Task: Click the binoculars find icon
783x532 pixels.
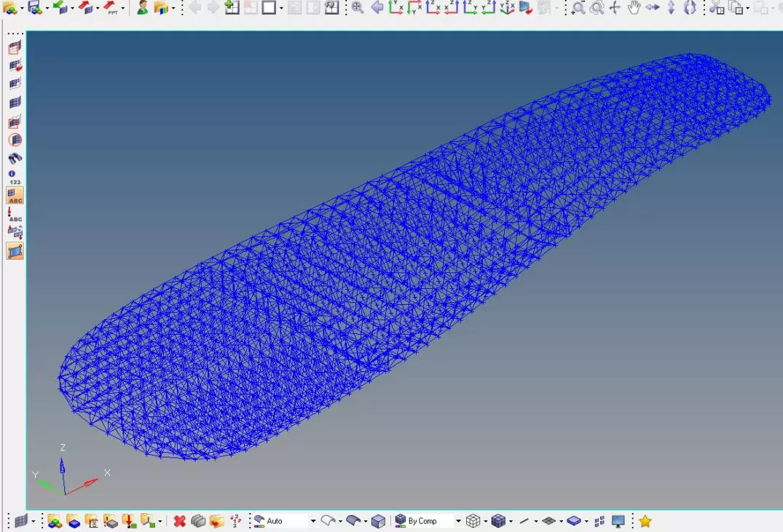Action: click(x=15, y=158)
